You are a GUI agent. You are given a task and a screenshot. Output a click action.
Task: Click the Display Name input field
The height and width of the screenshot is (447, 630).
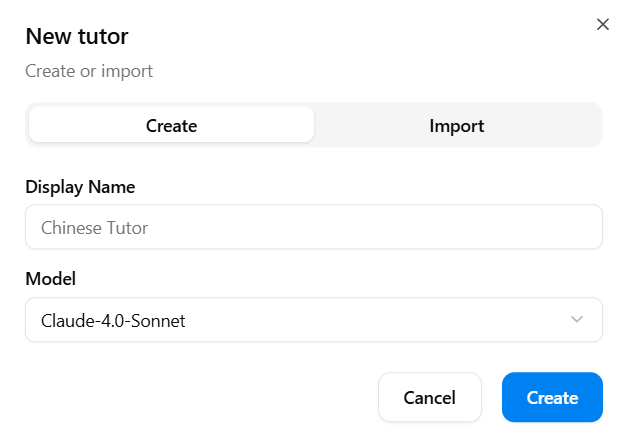[314, 227]
